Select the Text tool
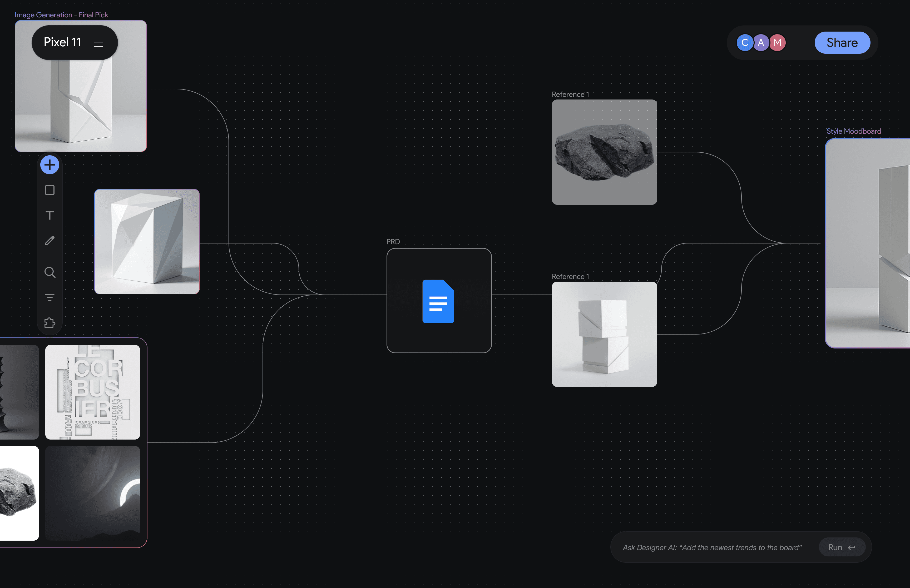 [x=50, y=215]
